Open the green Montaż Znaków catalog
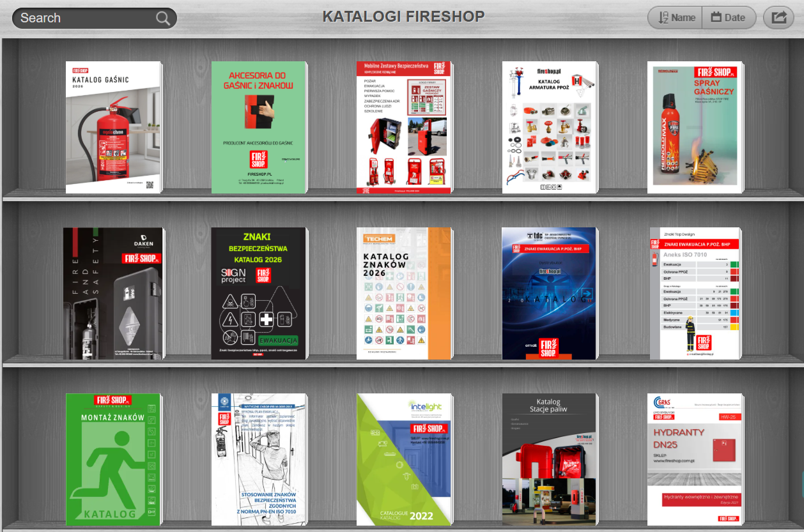Screen dimensions: 804x532 [113, 459]
